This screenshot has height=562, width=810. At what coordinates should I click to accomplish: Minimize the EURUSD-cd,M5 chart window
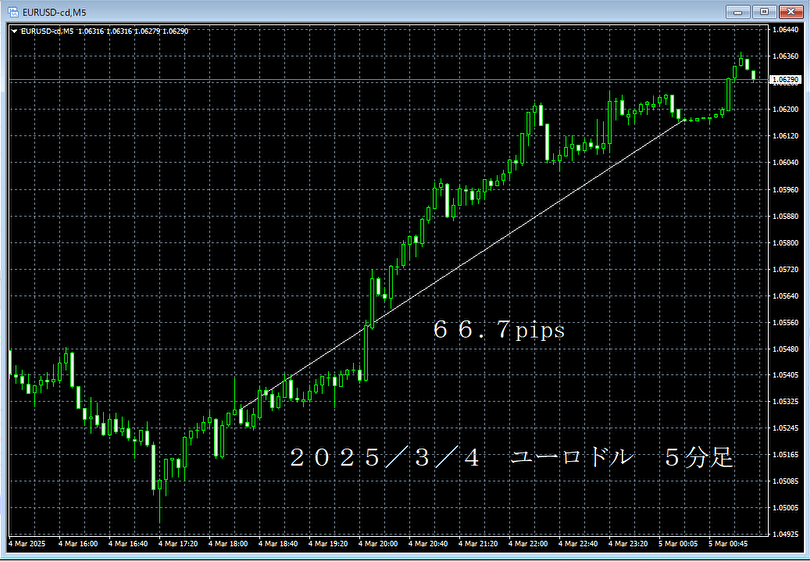click(741, 11)
